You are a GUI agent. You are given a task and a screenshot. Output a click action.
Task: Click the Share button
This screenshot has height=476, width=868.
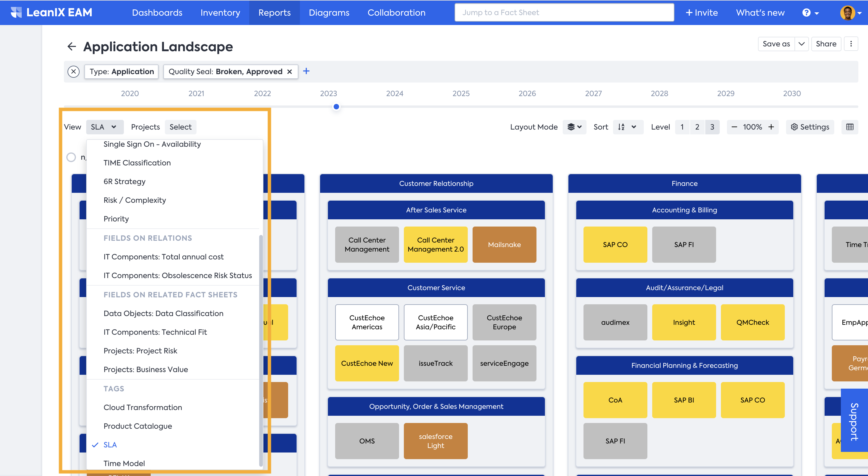826,44
